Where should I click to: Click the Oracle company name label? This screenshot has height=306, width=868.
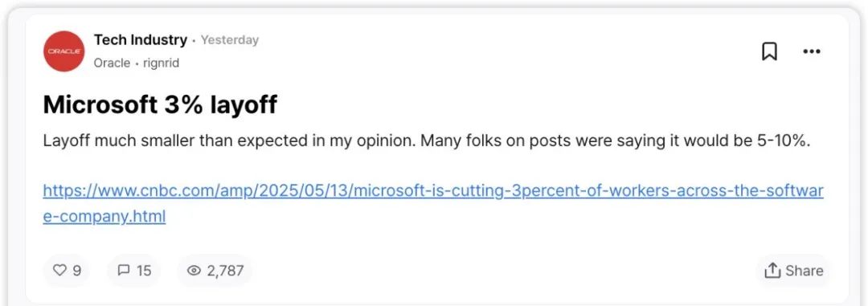point(112,63)
